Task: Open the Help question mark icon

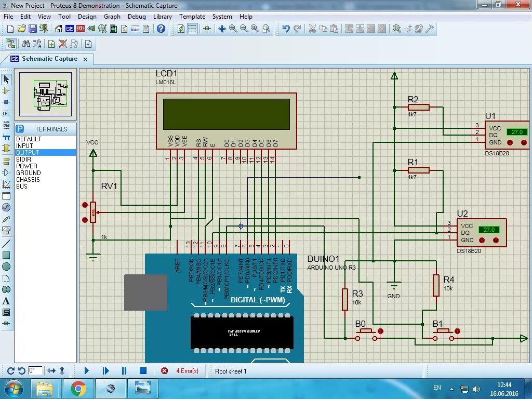Action: [x=161, y=29]
